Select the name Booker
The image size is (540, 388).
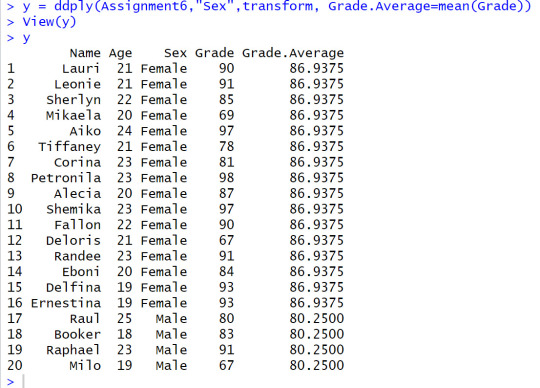[x=77, y=334]
